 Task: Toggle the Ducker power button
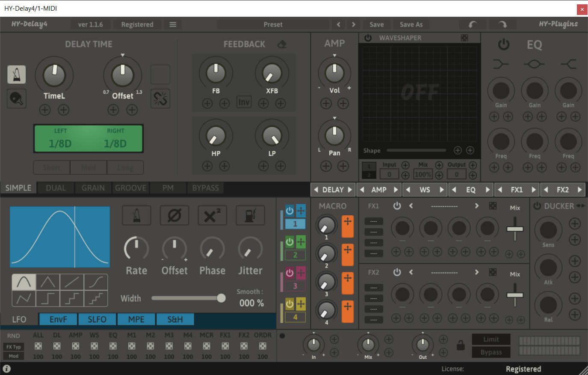pos(537,206)
